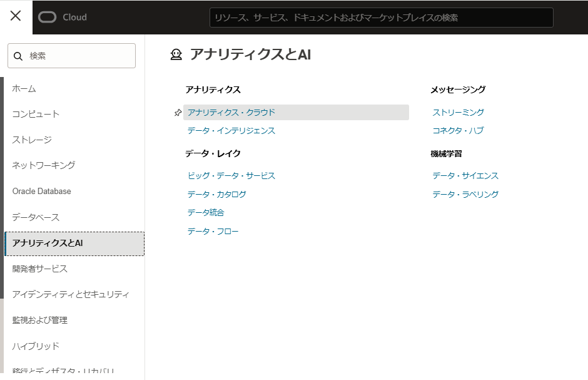
Task: Select ネットワーキング in the sidebar
Action: click(44, 165)
